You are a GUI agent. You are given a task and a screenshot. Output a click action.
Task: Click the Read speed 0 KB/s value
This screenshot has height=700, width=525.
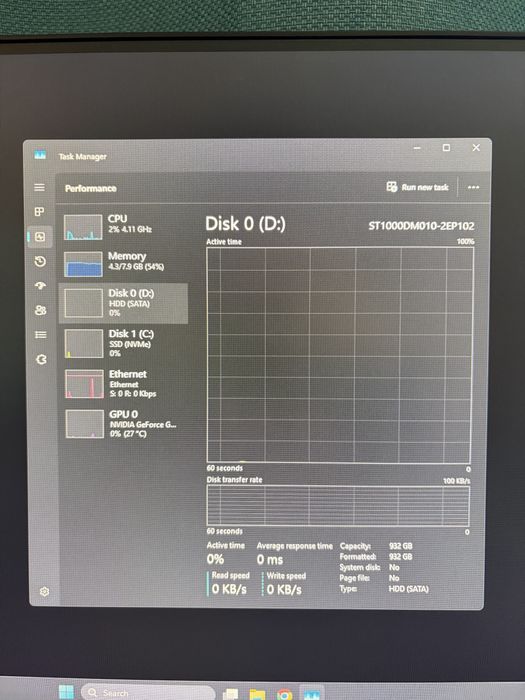(x=229, y=589)
